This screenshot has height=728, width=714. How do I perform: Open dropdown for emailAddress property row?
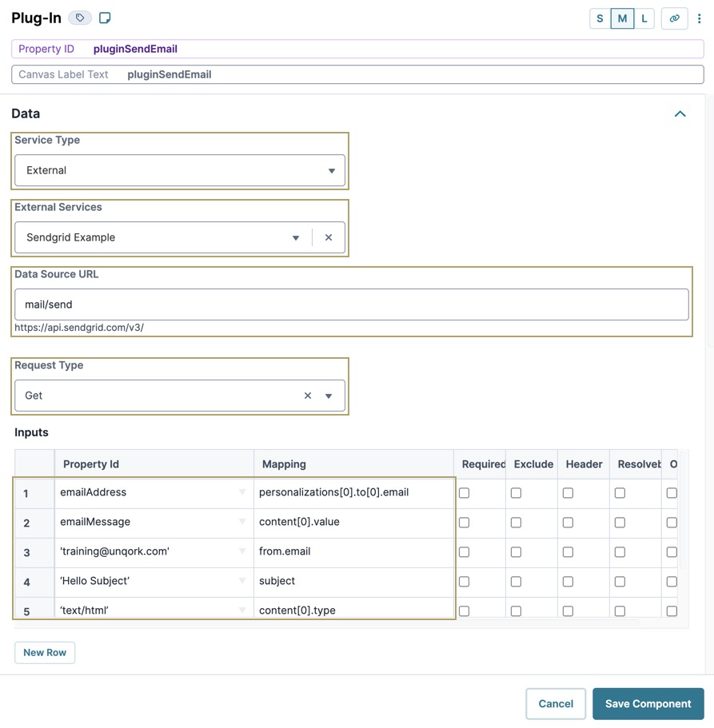[x=242, y=492]
